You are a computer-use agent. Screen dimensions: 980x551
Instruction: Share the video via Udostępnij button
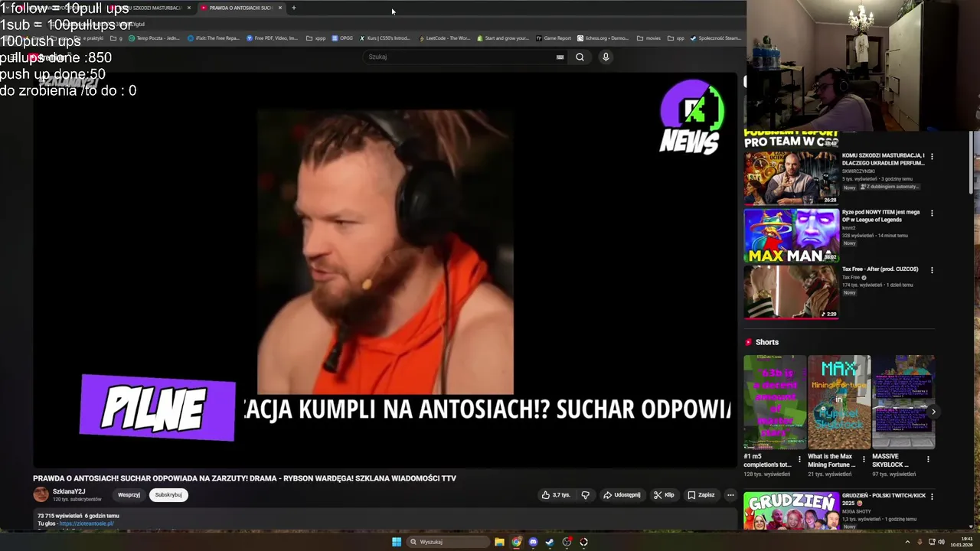(622, 495)
